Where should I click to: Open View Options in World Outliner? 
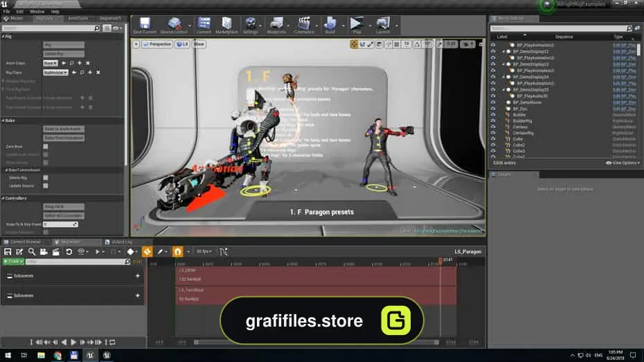[x=623, y=163]
